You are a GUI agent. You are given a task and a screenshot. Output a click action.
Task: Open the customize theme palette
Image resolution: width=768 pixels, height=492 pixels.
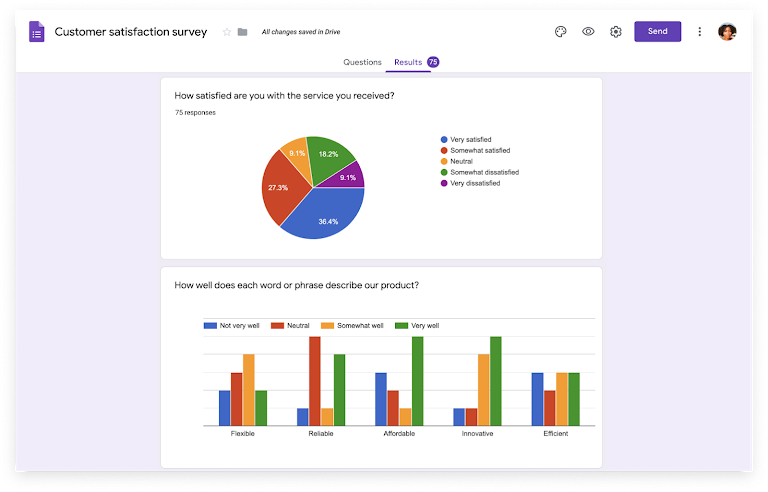tap(560, 31)
